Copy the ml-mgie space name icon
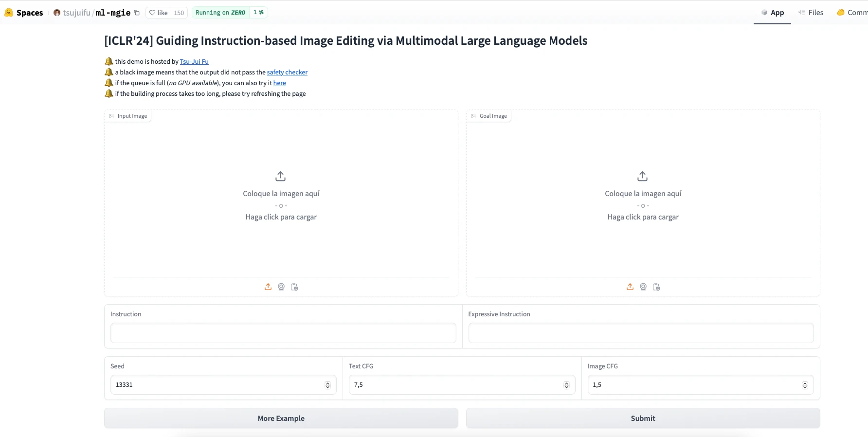Screen dimensions: 868x437 pyautogui.click(x=137, y=13)
